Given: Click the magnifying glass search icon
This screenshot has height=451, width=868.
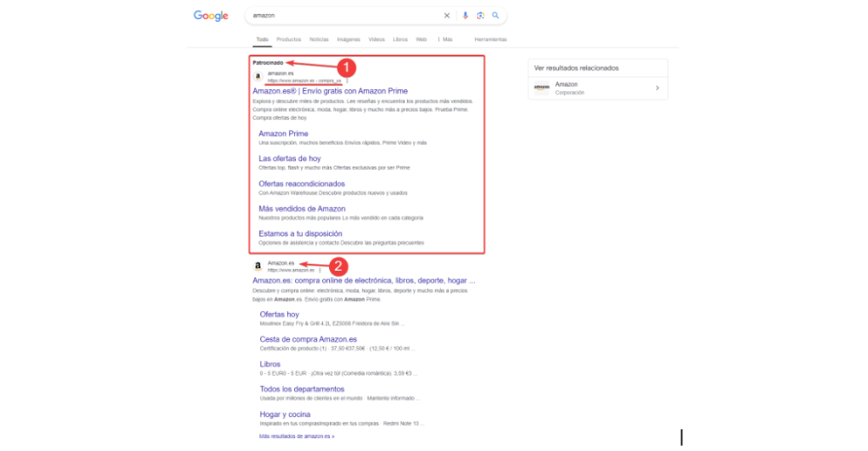Looking at the screenshot, I should tap(496, 16).
